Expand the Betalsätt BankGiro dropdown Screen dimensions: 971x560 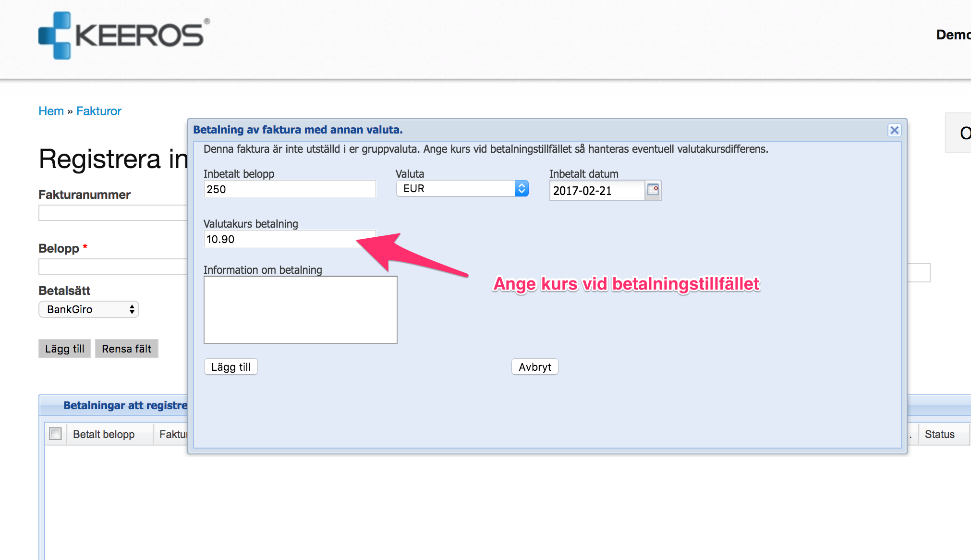click(89, 309)
